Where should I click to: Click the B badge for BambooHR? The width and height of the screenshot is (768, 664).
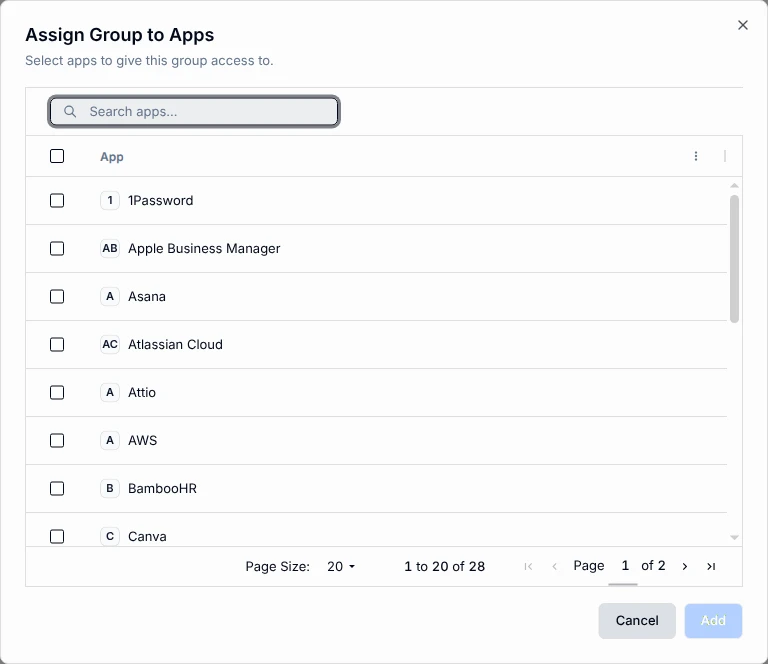(110, 488)
